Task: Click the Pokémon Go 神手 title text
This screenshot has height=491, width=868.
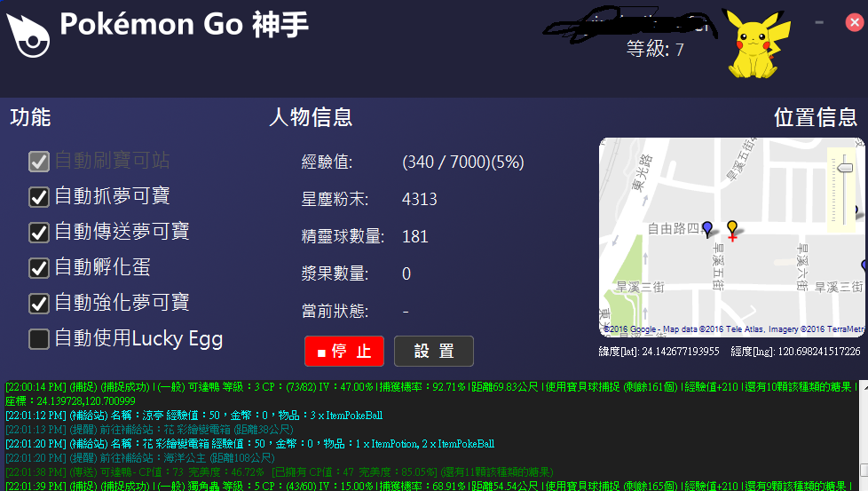Action: 184,24
